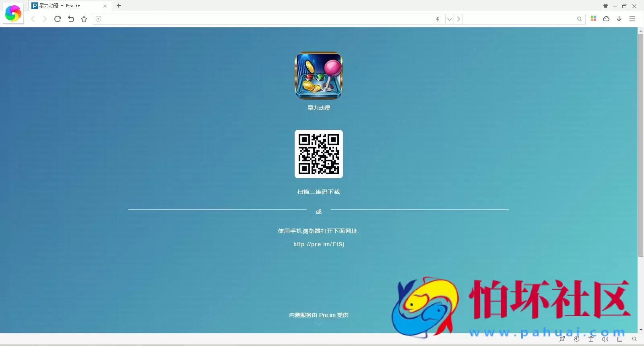Click the undo closed tab arrow
644x346 pixels.
click(x=71, y=19)
